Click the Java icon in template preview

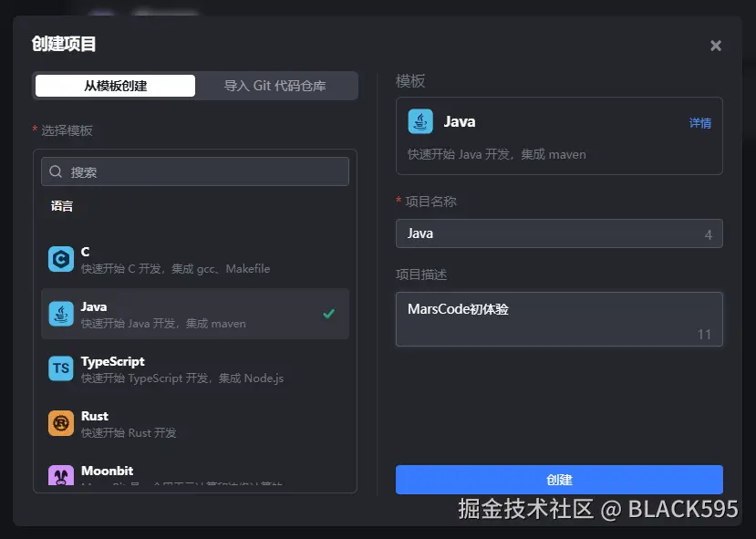(x=420, y=121)
